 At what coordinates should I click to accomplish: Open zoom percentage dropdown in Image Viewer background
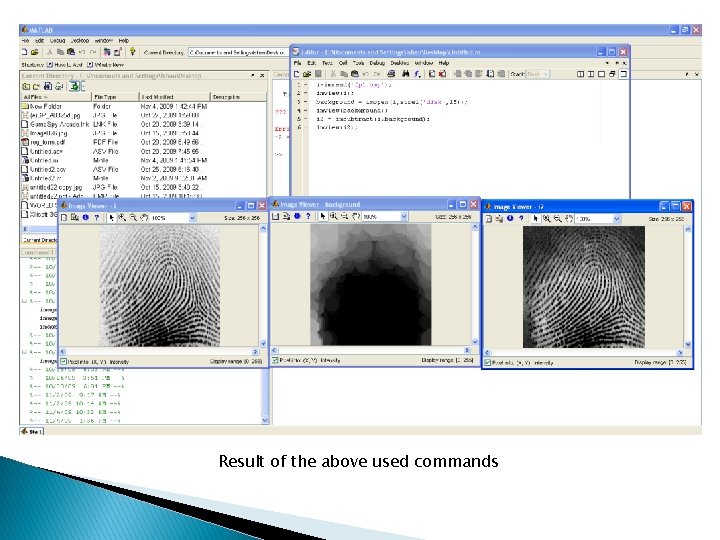(404, 216)
